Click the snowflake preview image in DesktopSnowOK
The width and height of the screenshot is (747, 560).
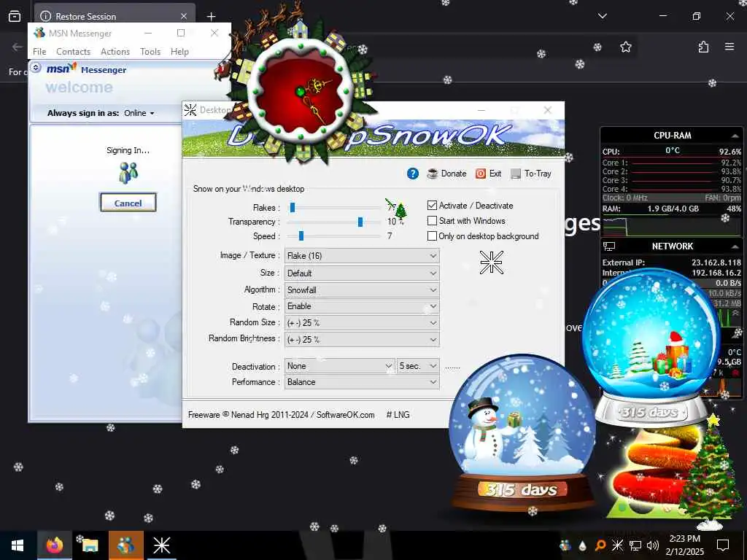(x=491, y=262)
